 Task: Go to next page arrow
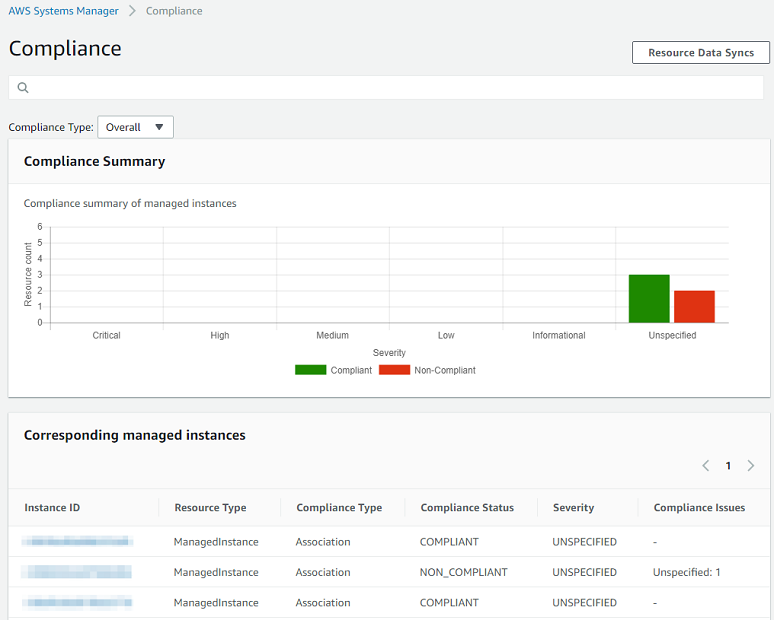(x=751, y=466)
